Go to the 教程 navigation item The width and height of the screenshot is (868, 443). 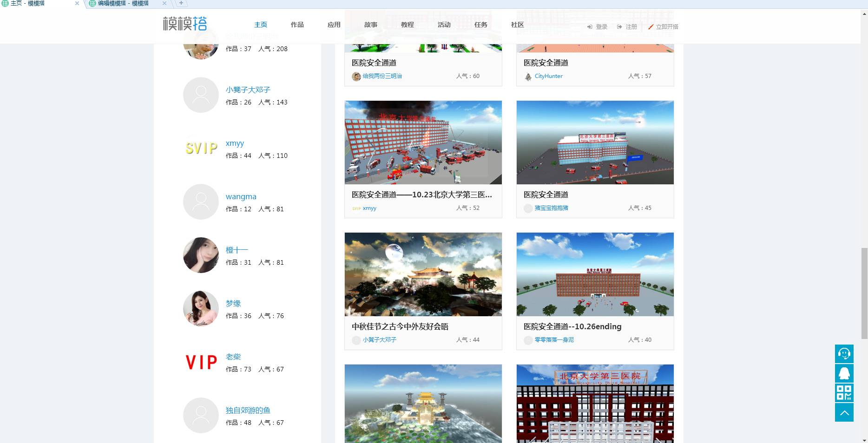[x=408, y=25]
